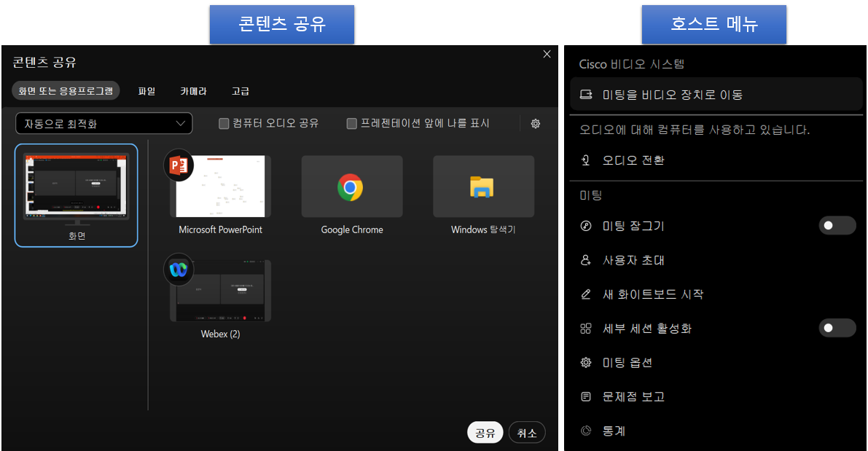The image size is (868, 451).
Task: Click the 통계 clock icon
Action: [585, 431]
